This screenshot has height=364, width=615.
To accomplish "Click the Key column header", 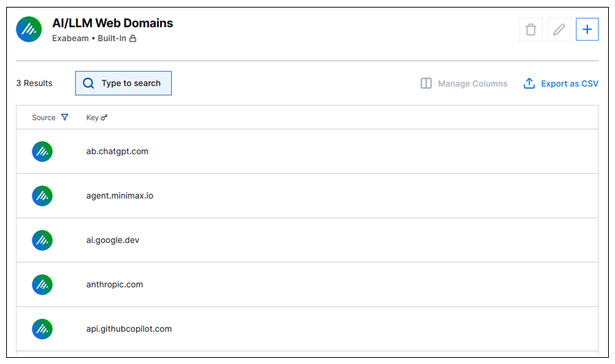I will coord(92,118).
